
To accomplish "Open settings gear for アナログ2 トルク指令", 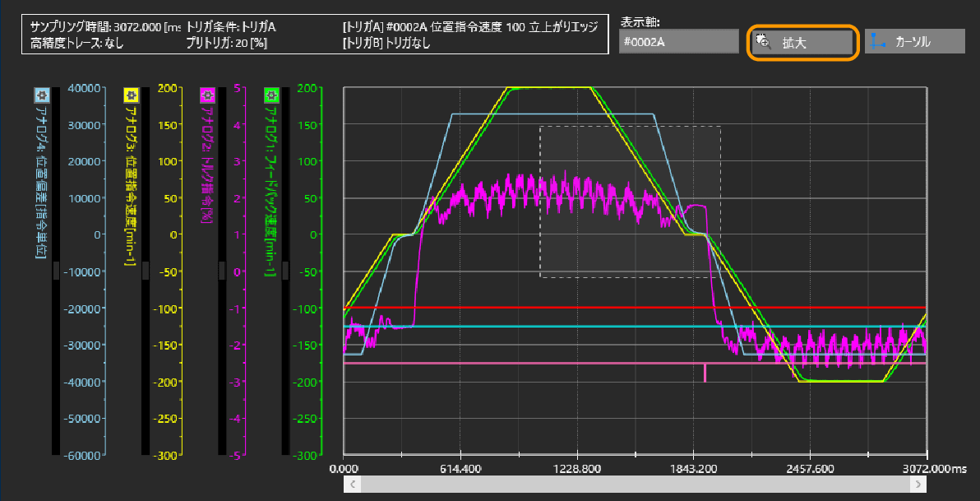I will 206,95.
